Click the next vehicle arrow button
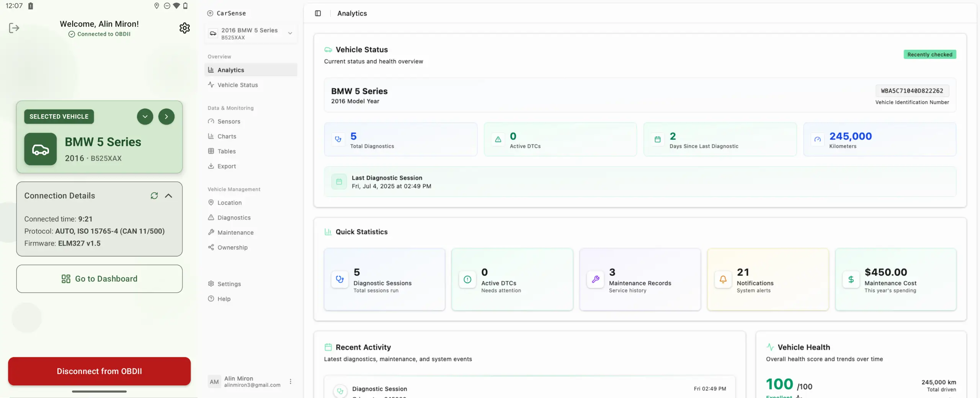The width and height of the screenshot is (980, 398). point(167,116)
